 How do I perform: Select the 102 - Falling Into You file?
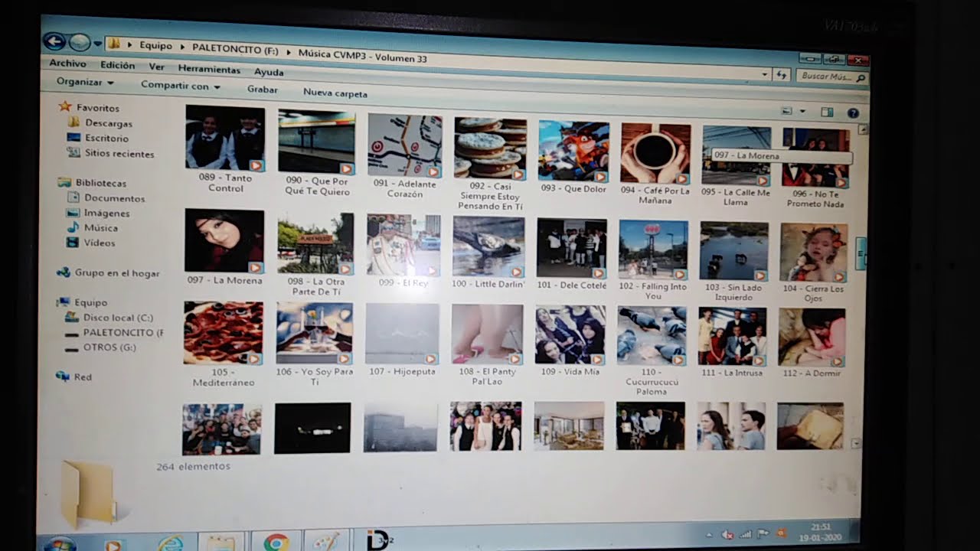(653, 260)
